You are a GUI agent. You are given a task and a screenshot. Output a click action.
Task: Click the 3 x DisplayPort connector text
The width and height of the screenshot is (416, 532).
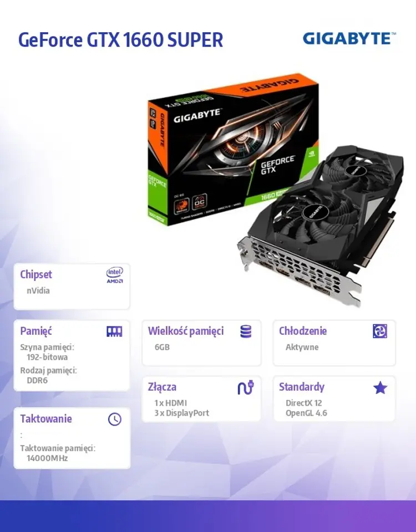[x=182, y=413]
